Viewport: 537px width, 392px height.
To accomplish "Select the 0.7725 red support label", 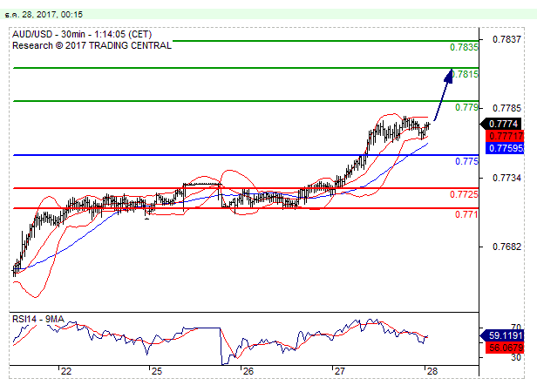I will tap(464, 194).
